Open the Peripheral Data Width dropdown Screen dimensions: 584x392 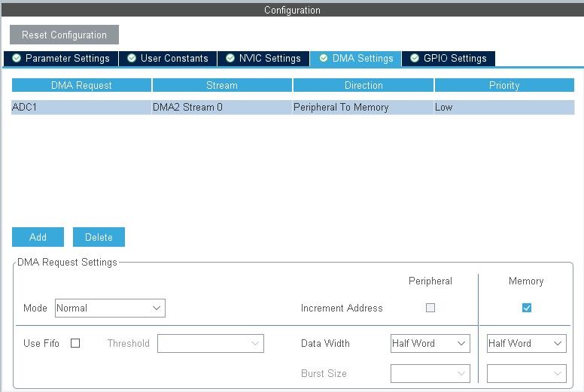coord(430,343)
